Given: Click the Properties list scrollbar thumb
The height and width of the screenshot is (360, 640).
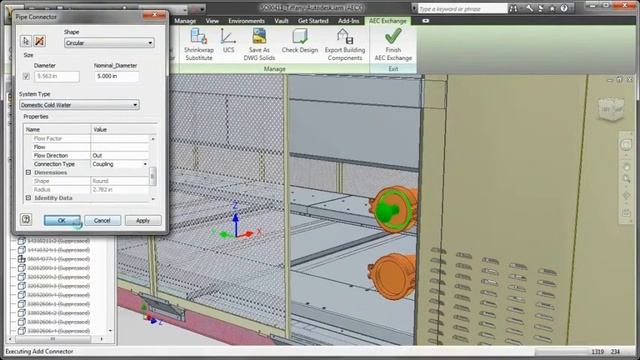Looking at the screenshot, I should coord(153,176).
